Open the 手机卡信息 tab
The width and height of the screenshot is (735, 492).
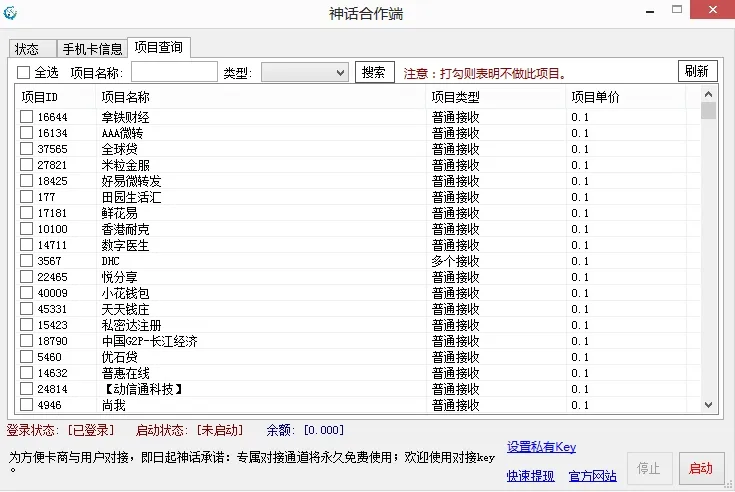(92, 48)
